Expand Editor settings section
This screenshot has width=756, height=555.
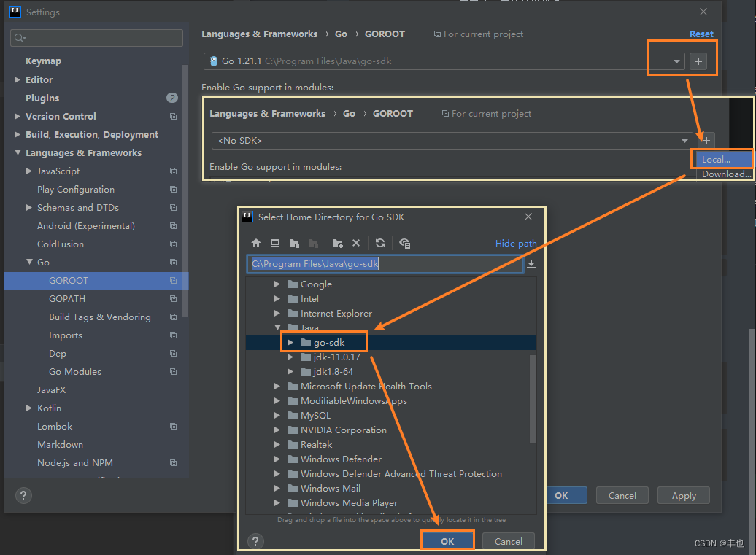point(18,79)
